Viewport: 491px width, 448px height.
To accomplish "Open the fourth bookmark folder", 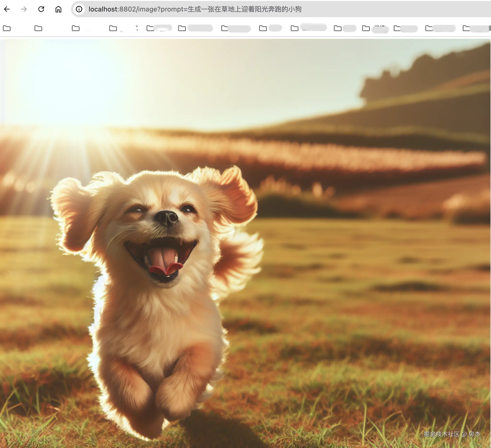I will coord(113,28).
